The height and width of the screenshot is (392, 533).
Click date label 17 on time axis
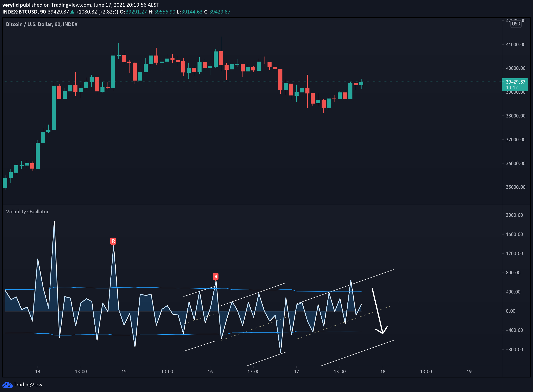click(297, 372)
